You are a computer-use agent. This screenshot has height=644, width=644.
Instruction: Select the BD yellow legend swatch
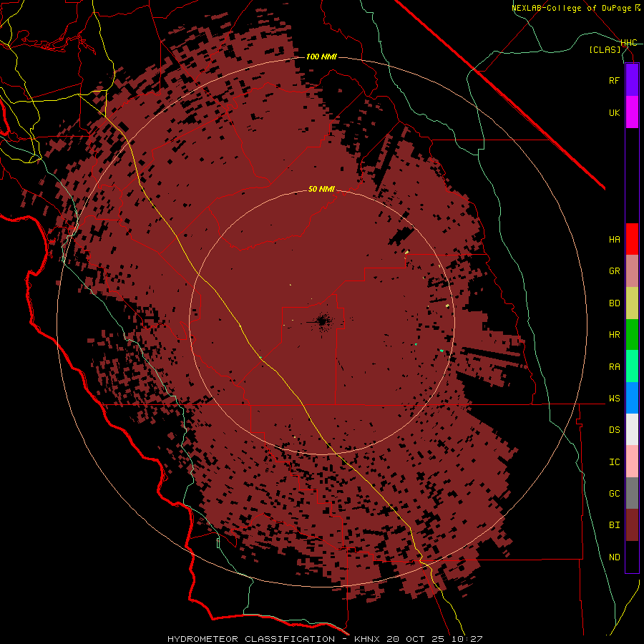632,303
